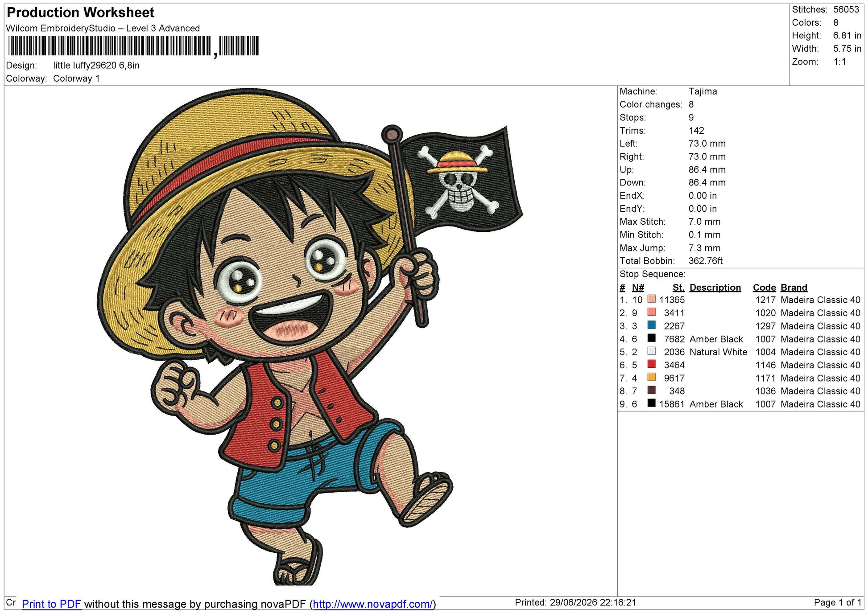
Task: Click the barcode under the Wilcom heading
Action: 133,46
